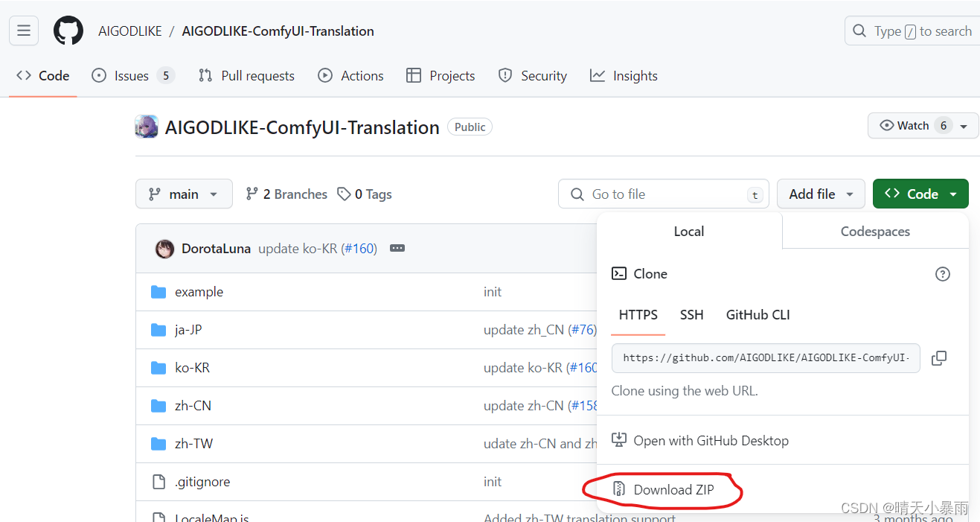Viewport: 980px width, 522px height.
Task: Click the example folder icon
Action: tap(158, 292)
